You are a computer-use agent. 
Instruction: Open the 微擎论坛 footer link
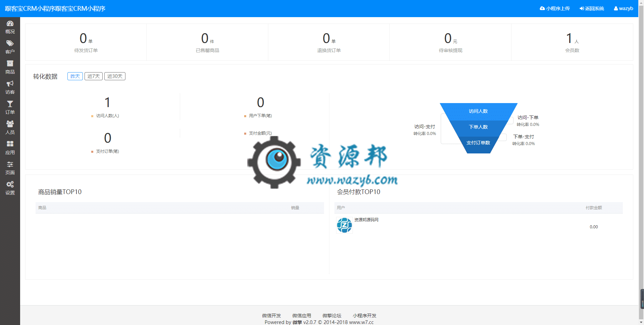click(332, 316)
